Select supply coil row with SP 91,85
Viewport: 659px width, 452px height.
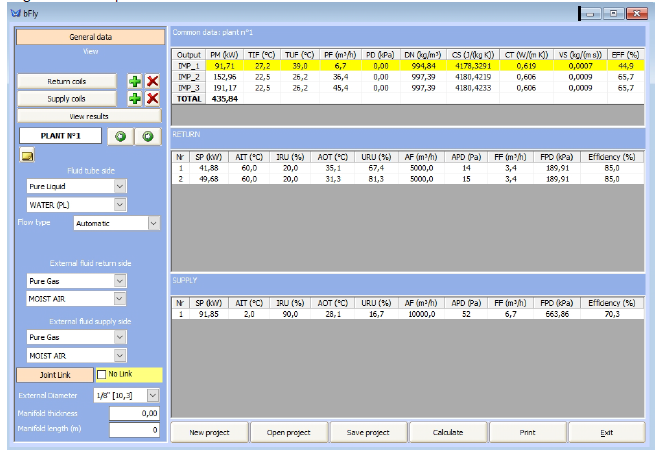408,314
